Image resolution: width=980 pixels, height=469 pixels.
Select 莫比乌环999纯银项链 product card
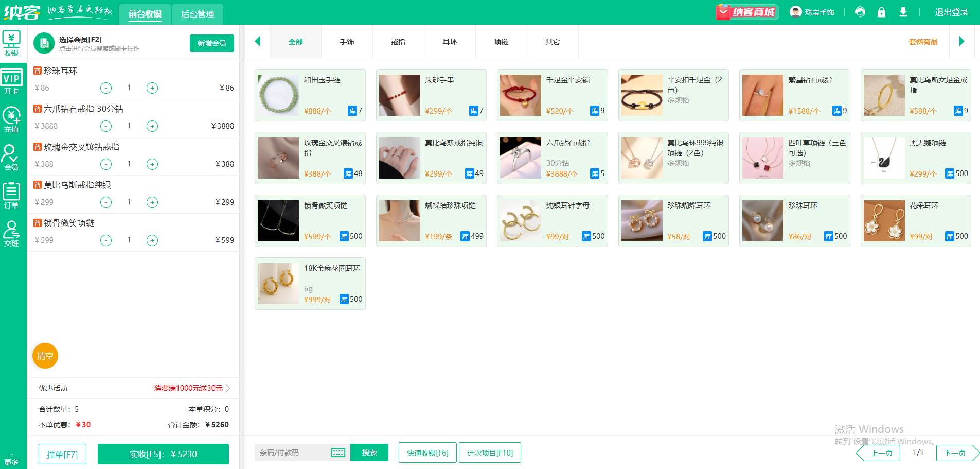[x=673, y=158]
